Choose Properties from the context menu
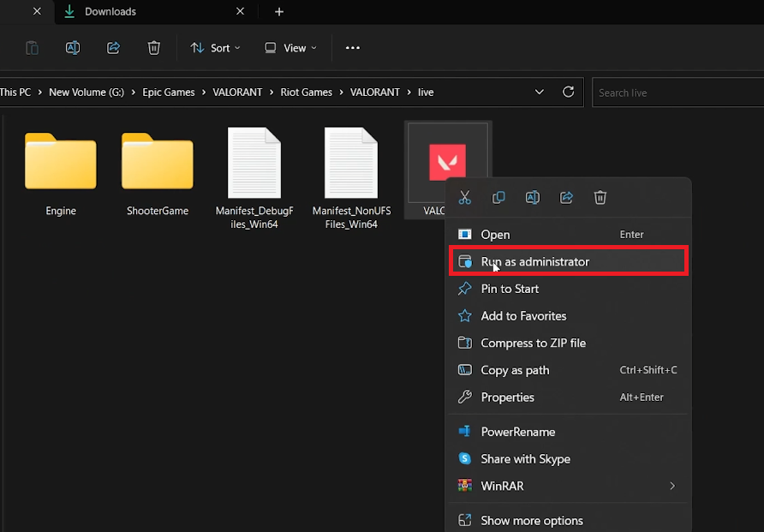Image resolution: width=764 pixels, height=532 pixels. [507, 398]
